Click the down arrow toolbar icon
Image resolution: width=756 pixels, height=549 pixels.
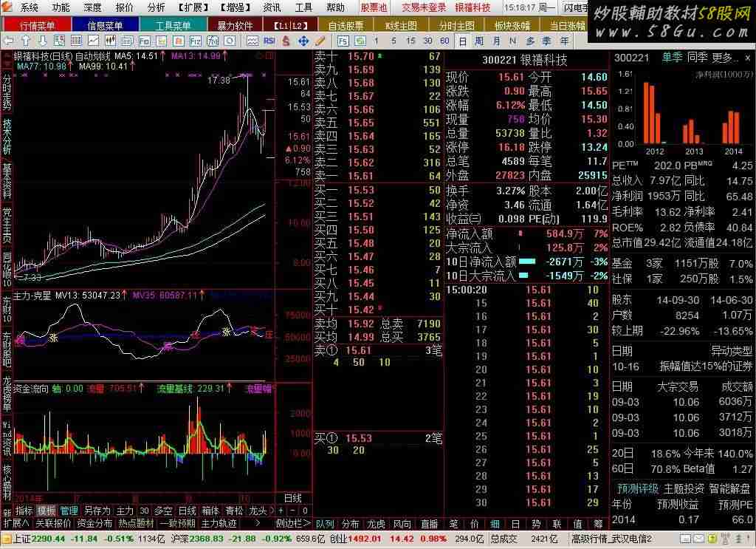(42, 41)
